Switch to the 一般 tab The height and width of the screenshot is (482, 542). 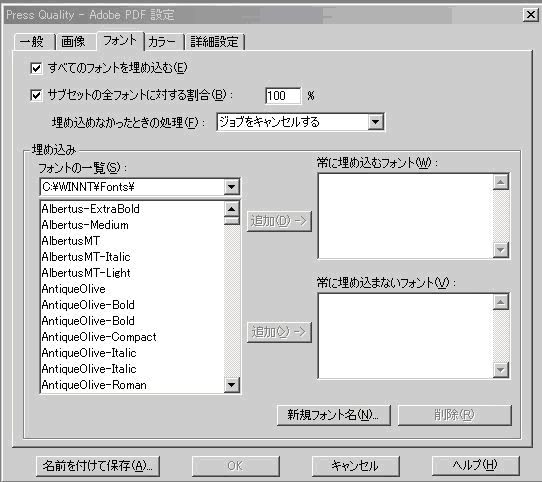pos(34,42)
